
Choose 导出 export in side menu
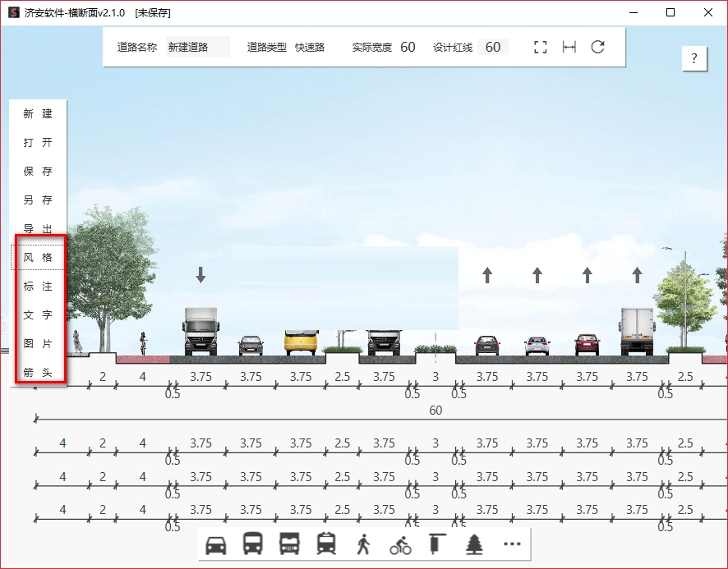(38, 229)
